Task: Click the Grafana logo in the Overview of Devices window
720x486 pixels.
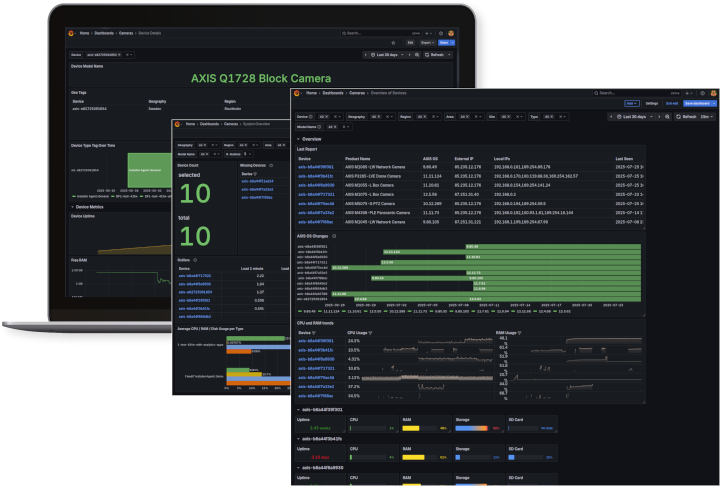Action: (297, 93)
